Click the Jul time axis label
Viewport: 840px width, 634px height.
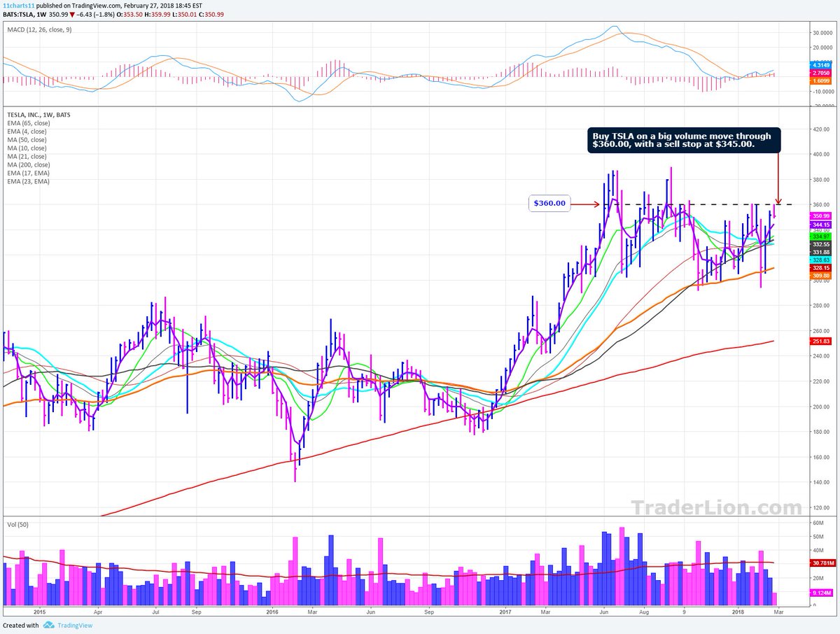[155, 612]
